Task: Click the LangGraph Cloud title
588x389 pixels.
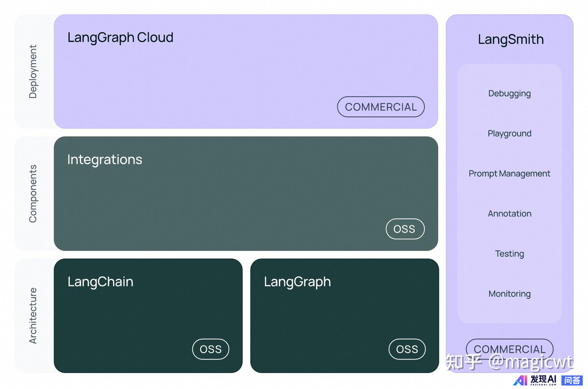Action: (120, 37)
